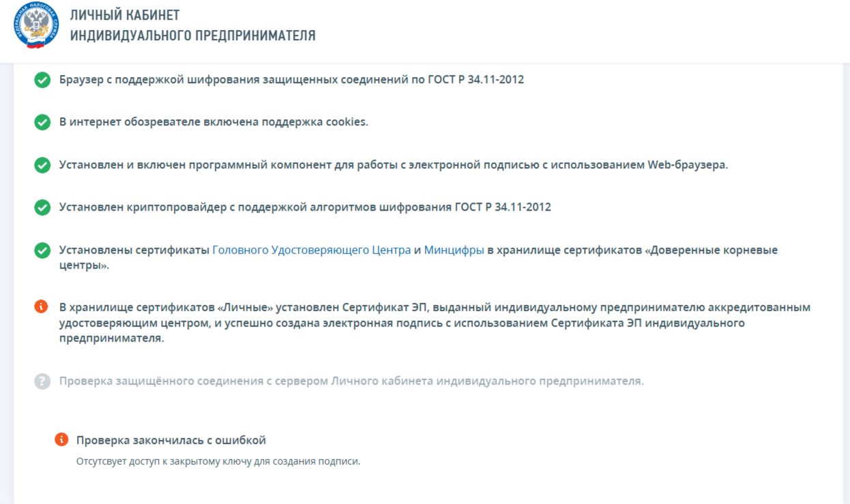Click the Проверка закончилась с ошибкой heading
850x504 pixels.
pyautogui.click(x=171, y=440)
